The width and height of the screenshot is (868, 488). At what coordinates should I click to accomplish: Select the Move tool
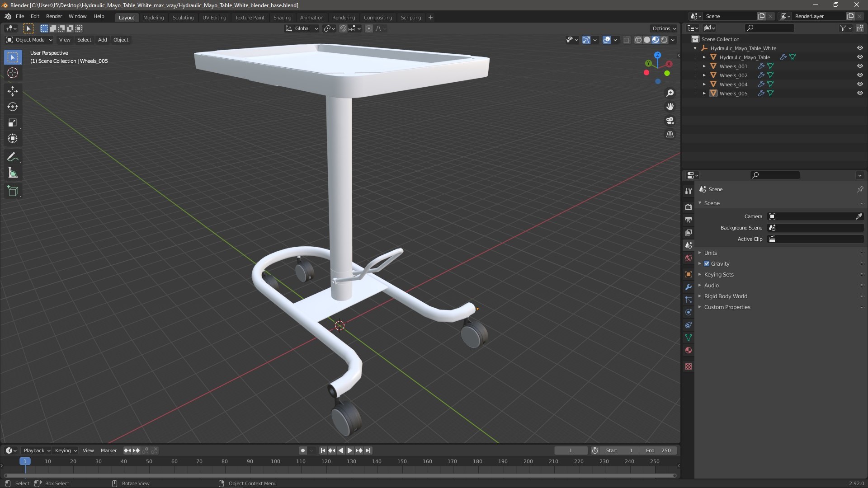[13, 91]
